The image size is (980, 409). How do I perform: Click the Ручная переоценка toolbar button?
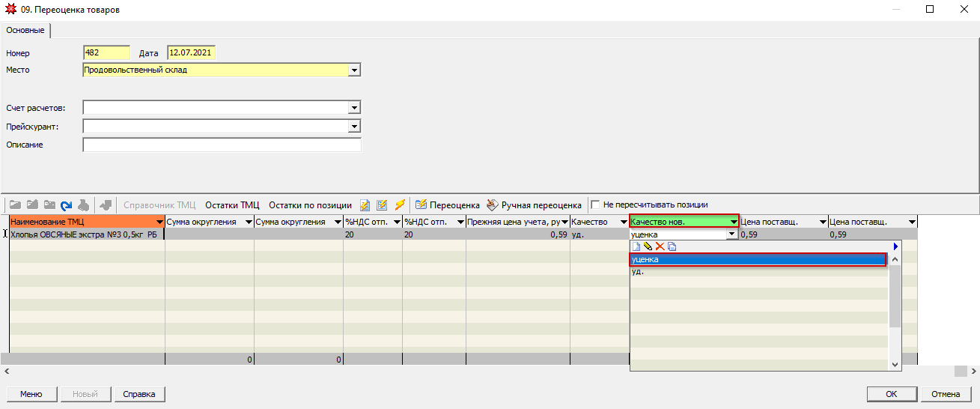coord(533,204)
